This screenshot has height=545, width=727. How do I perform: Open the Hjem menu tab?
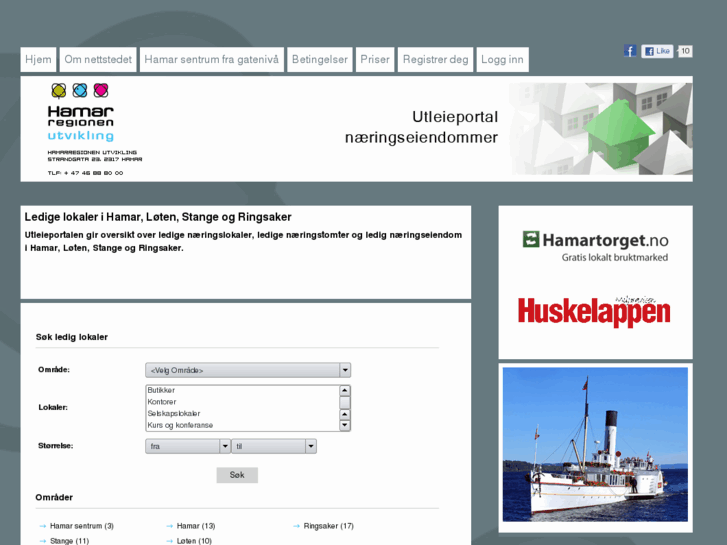pyautogui.click(x=38, y=59)
